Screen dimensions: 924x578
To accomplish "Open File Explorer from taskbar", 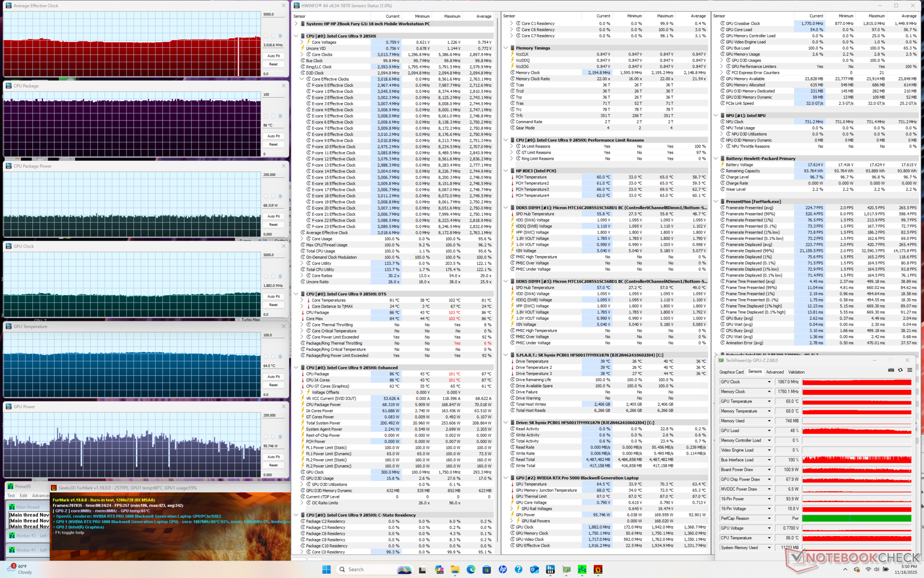I will pos(455,569).
